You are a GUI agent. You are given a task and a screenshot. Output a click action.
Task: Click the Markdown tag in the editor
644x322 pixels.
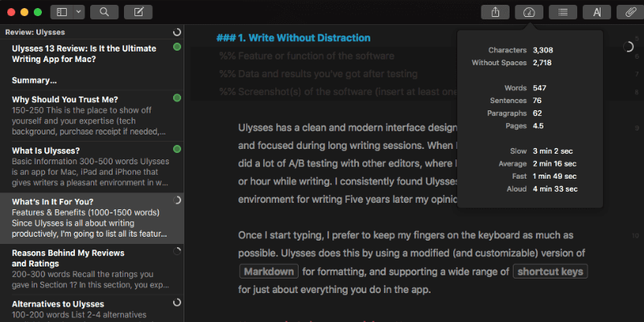coord(269,272)
